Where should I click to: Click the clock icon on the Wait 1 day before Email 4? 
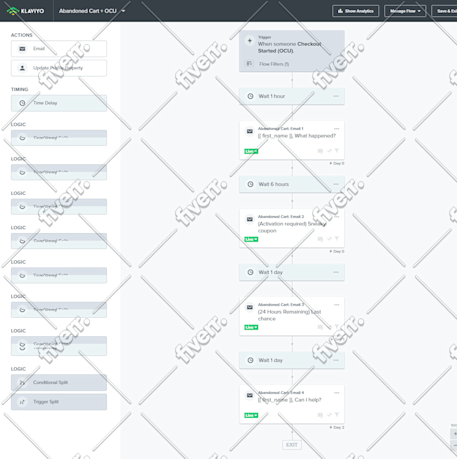click(x=250, y=360)
